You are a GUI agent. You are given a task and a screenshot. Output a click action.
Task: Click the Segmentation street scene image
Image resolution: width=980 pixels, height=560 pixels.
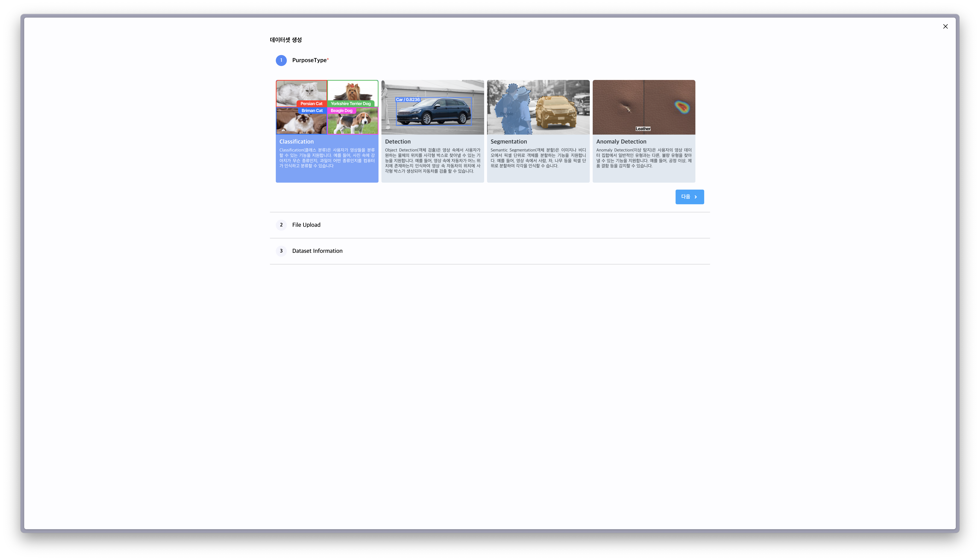click(x=538, y=107)
